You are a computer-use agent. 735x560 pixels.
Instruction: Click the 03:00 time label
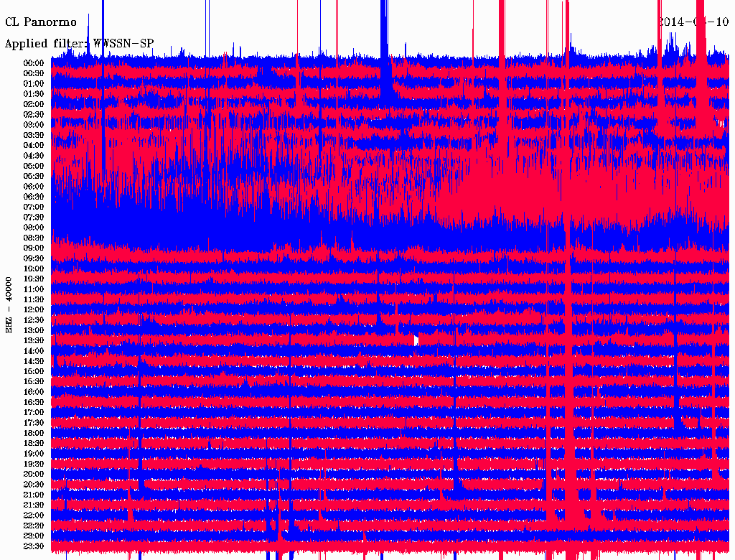34,125
